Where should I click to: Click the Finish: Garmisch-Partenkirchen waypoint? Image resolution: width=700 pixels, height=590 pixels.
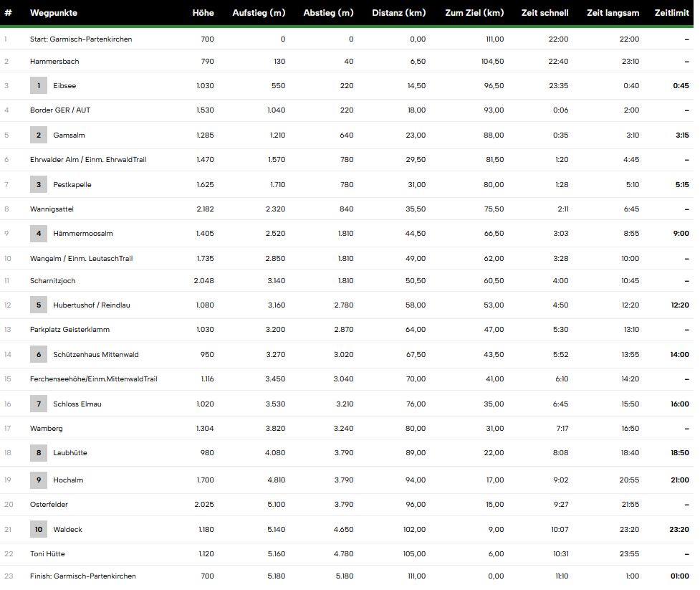pyautogui.click(x=82, y=576)
